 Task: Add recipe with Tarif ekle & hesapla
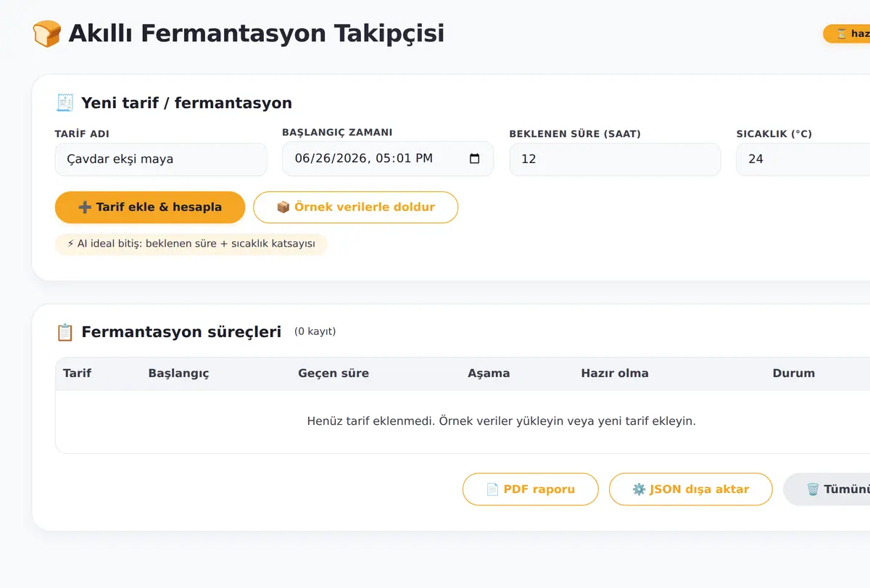(150, 207)
